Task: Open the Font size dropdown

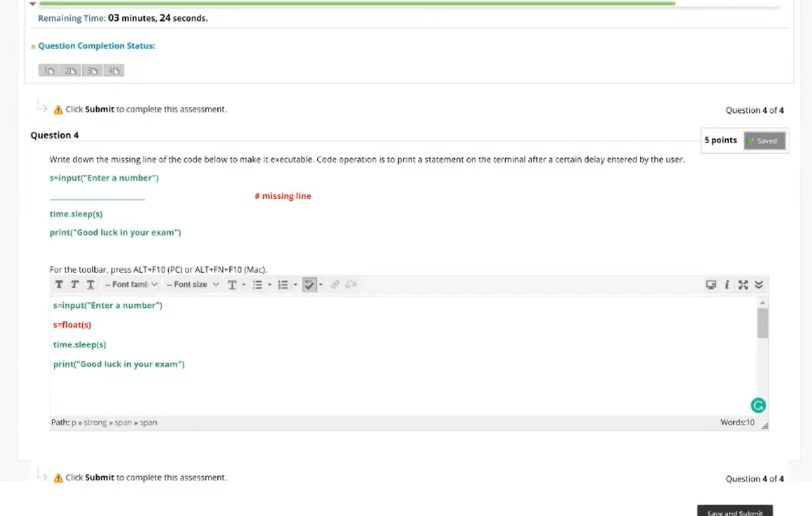Action: (193, 284)
